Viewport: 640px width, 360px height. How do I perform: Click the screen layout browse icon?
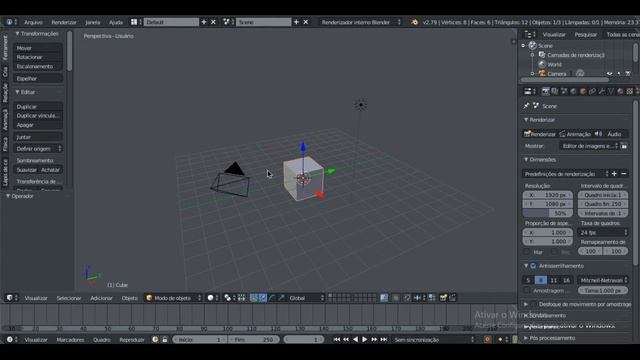click(134, 22)
